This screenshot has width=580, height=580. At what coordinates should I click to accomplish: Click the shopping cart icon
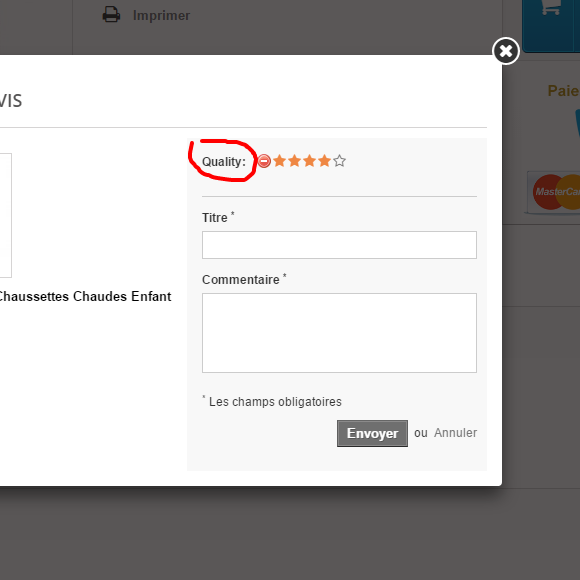(551, 7)
